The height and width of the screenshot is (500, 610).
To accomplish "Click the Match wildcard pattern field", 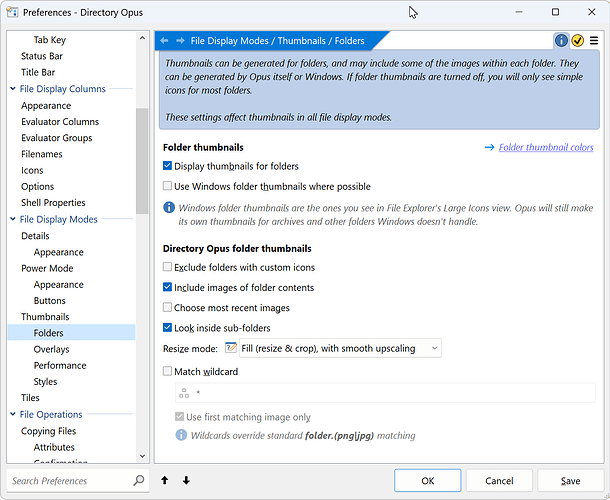I will [x=385, y=393].
